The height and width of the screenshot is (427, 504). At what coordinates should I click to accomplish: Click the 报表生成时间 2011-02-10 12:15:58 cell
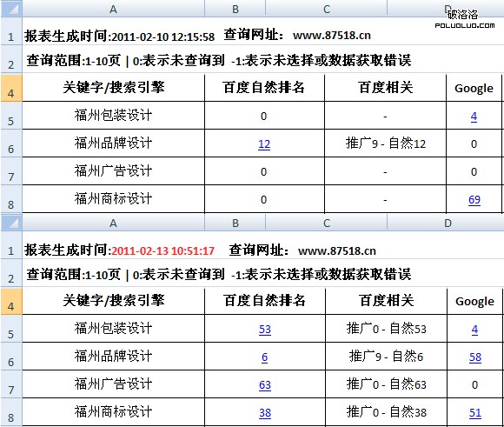pos(120,36)
